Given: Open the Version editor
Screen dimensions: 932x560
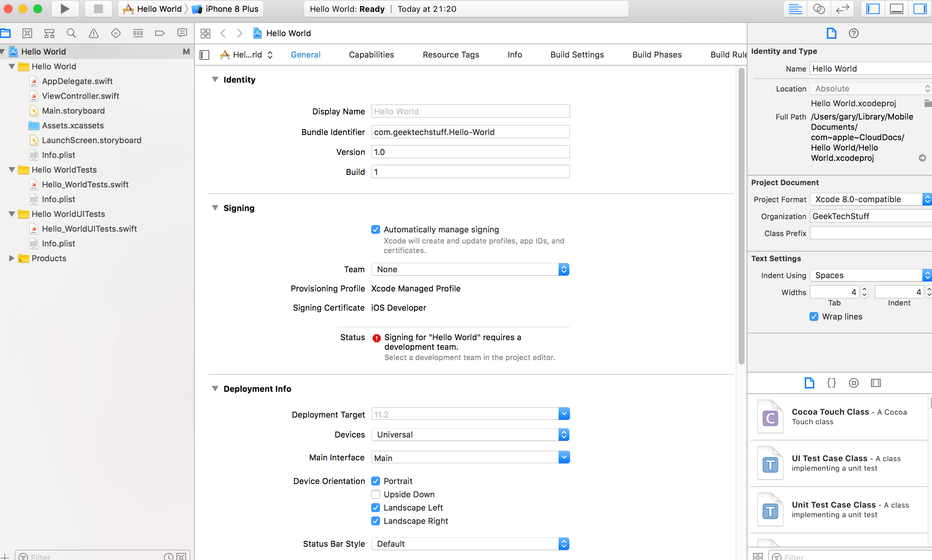Looking at the screenshot, I should 842,9.
